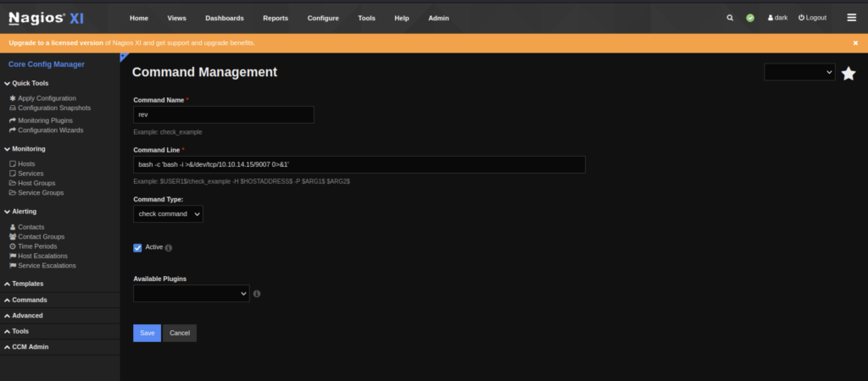Expand the Templates section in sidebar

coord(27,284)
